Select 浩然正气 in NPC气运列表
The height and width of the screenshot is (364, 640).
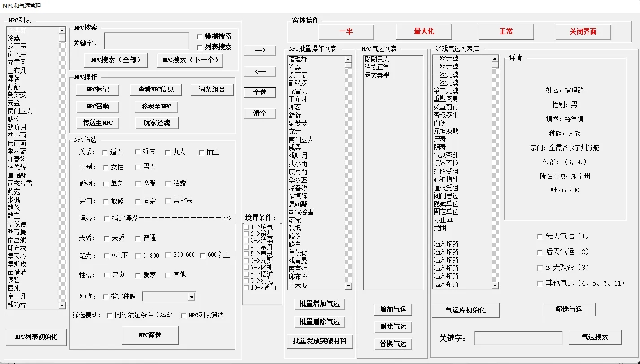click(x=377, y=67)
